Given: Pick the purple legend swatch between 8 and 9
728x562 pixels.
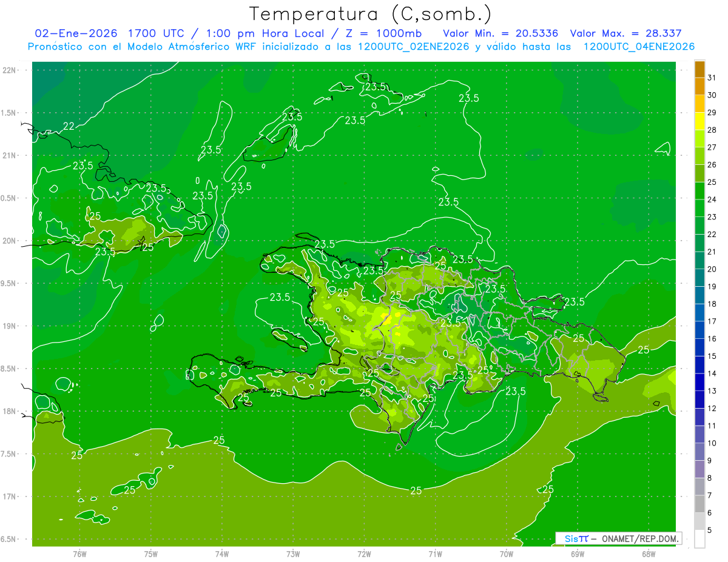Looking at the screenshot, I should (699, 469).
